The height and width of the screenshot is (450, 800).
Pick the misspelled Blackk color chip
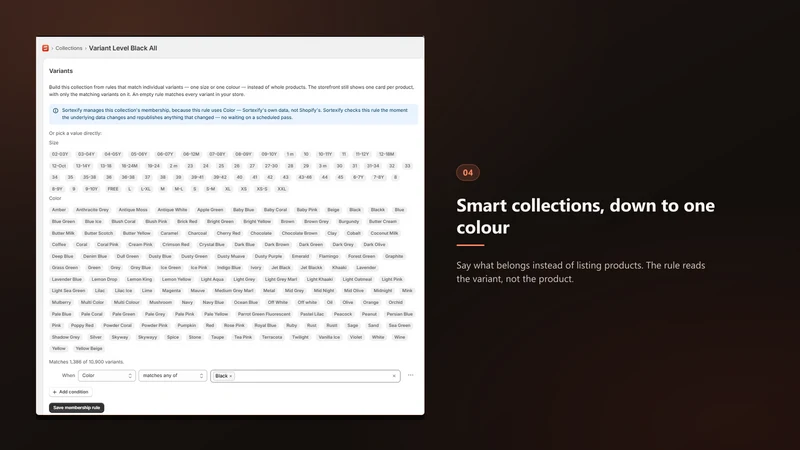click(378, 210)
